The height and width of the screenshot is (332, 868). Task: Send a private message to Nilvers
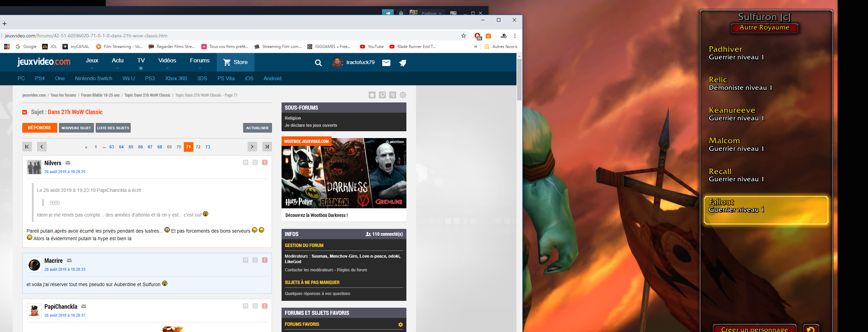pos(68,163)
